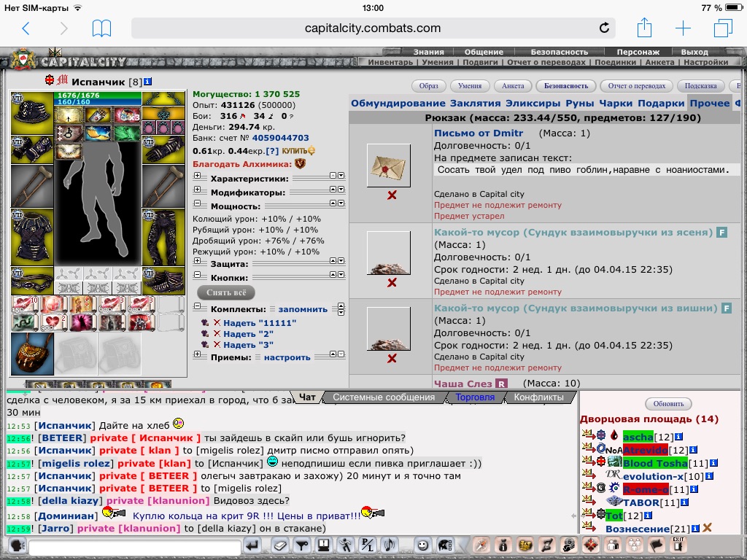Open info icon for player TABOR

[x=684, y=502]
